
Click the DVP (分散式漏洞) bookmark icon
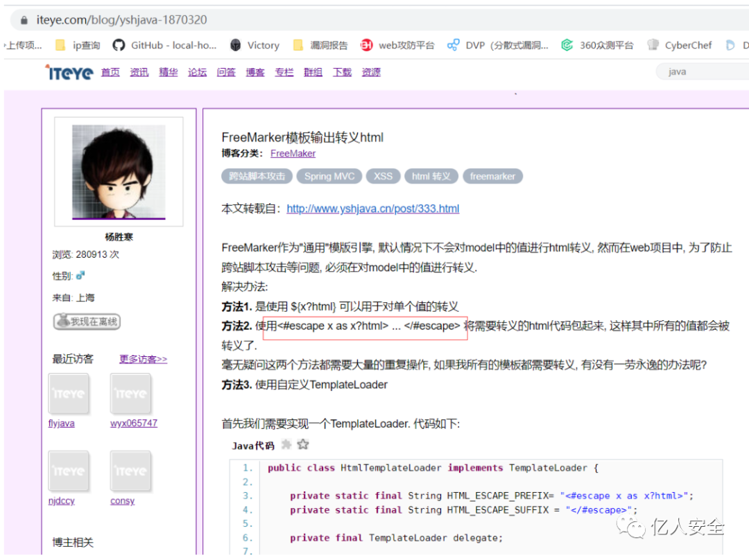tap(454, 45)
